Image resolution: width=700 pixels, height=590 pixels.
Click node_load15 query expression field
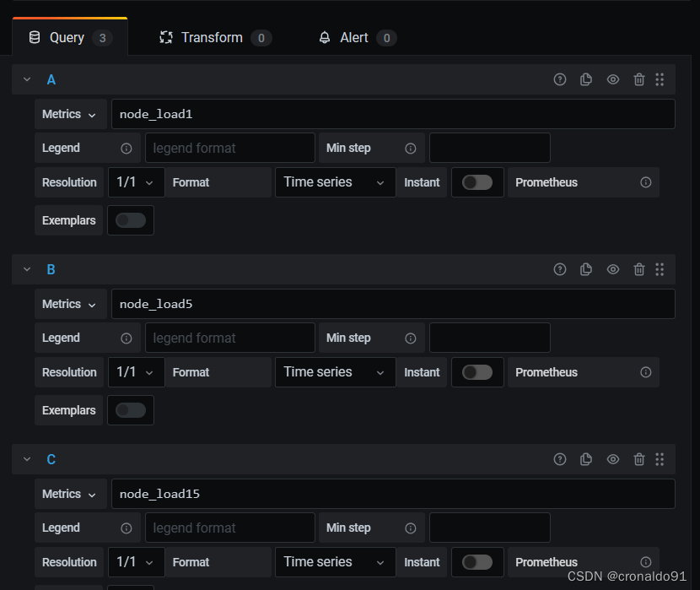[393, 494]
